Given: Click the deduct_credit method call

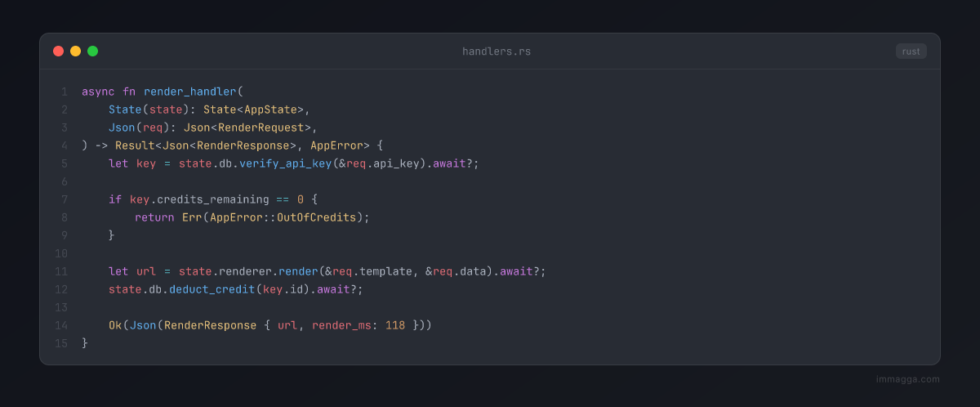Looking at the screenshot, I should 212,289.
